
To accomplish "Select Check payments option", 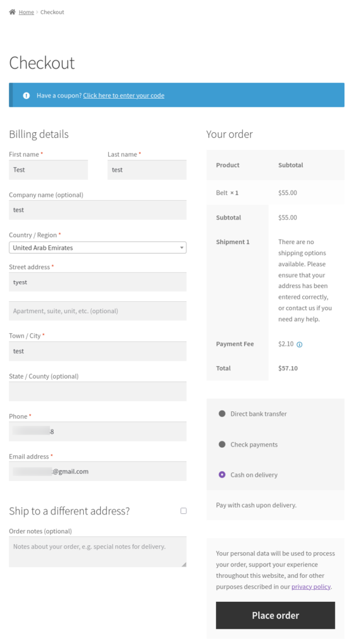I will (x=222, y=445).
